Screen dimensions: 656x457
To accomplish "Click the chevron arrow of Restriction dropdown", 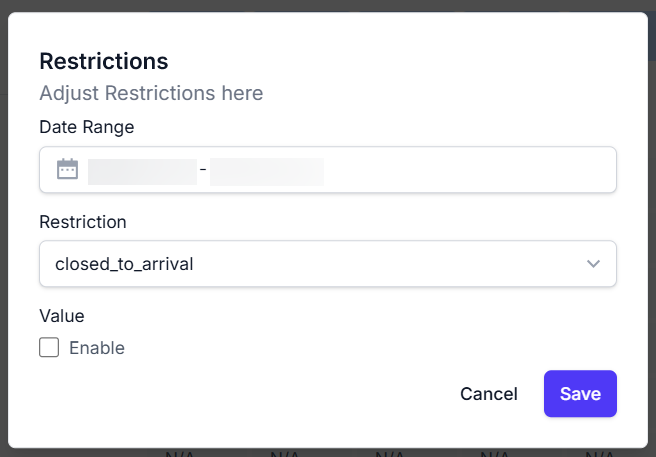I will coord(593,264).
